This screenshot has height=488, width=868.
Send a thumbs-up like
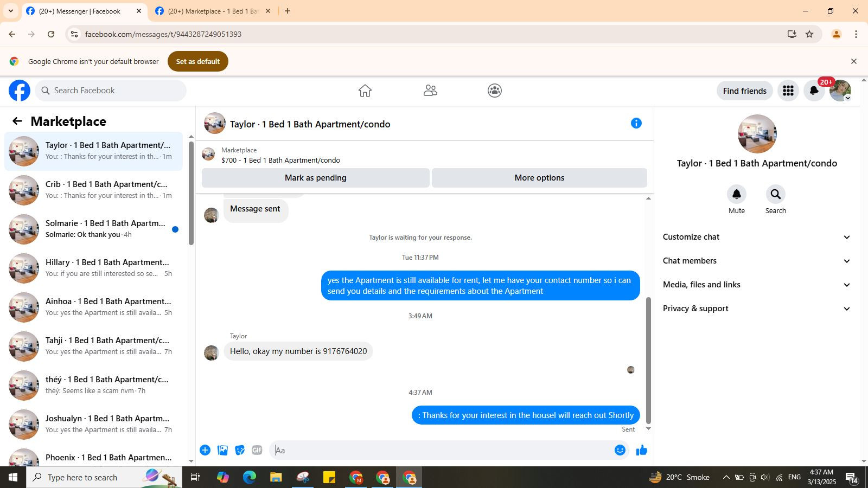642,450
